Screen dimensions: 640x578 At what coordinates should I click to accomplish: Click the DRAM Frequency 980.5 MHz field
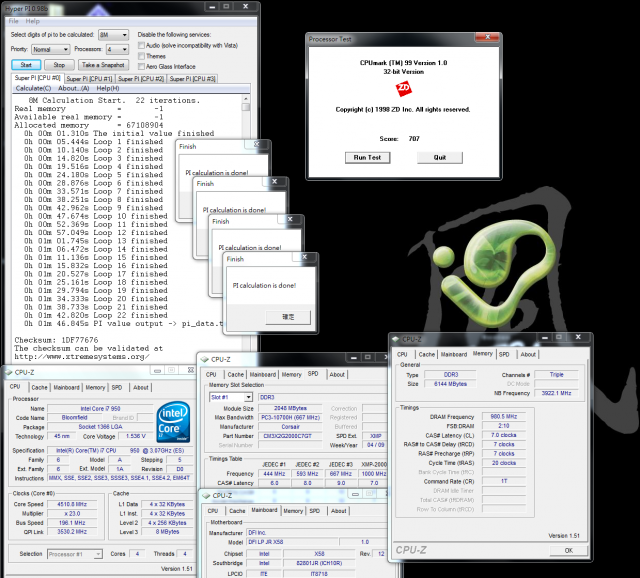[504, 416]
